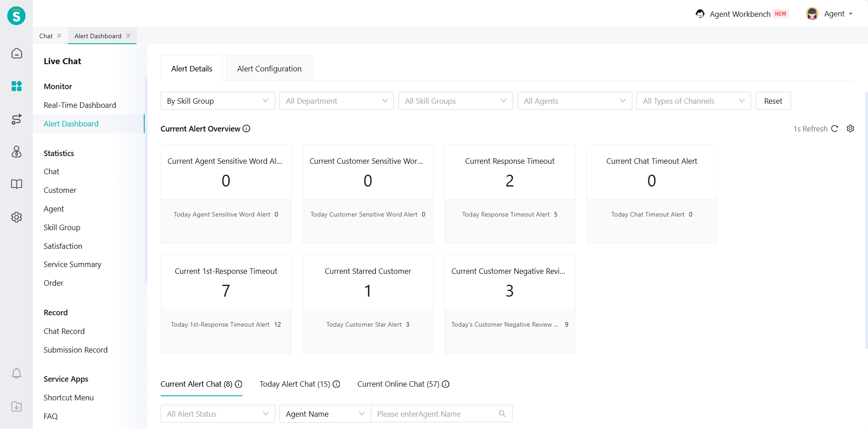
Task: Open the Agent profile menu at top right
Action: pos(830,14)
